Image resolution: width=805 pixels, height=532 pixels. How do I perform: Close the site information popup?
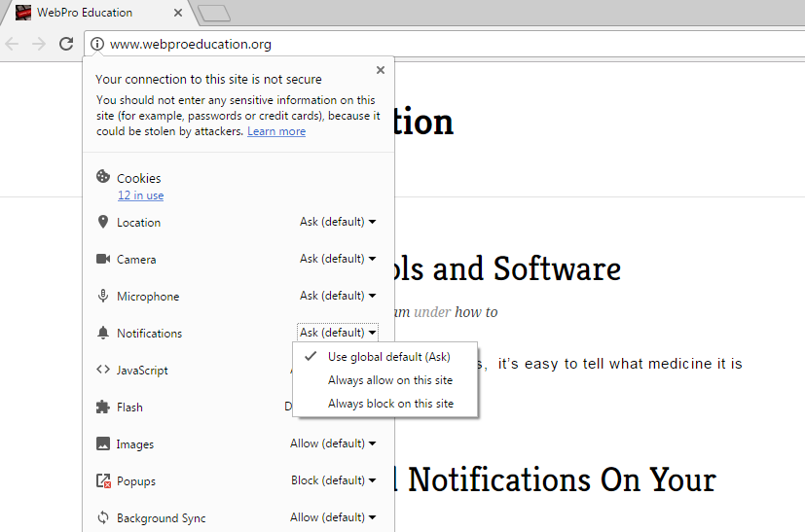point(381,70)
